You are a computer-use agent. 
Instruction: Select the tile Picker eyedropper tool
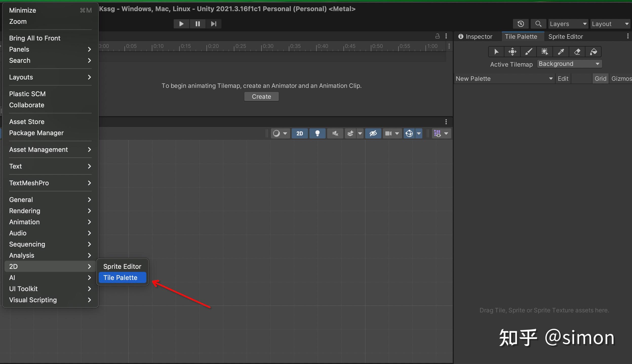[561, 52]
